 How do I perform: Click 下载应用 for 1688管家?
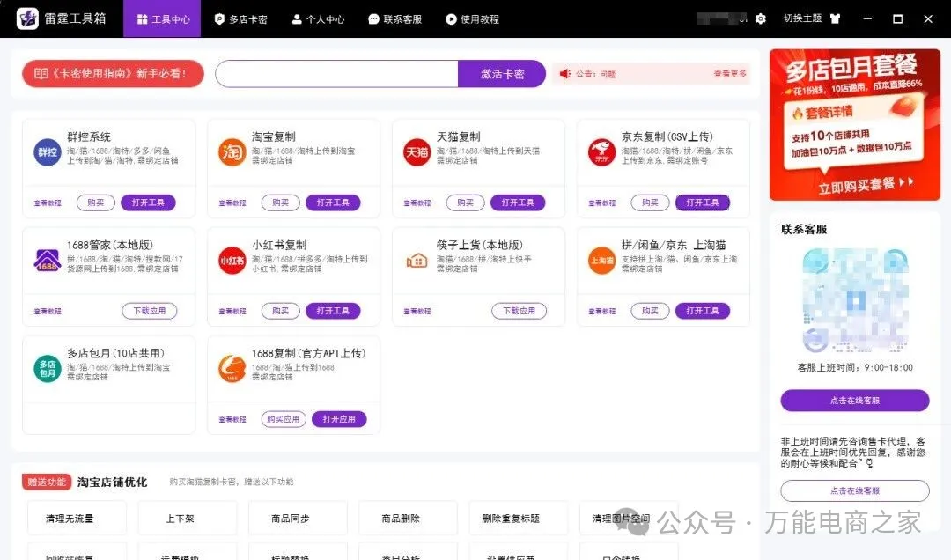coord(149,311)
